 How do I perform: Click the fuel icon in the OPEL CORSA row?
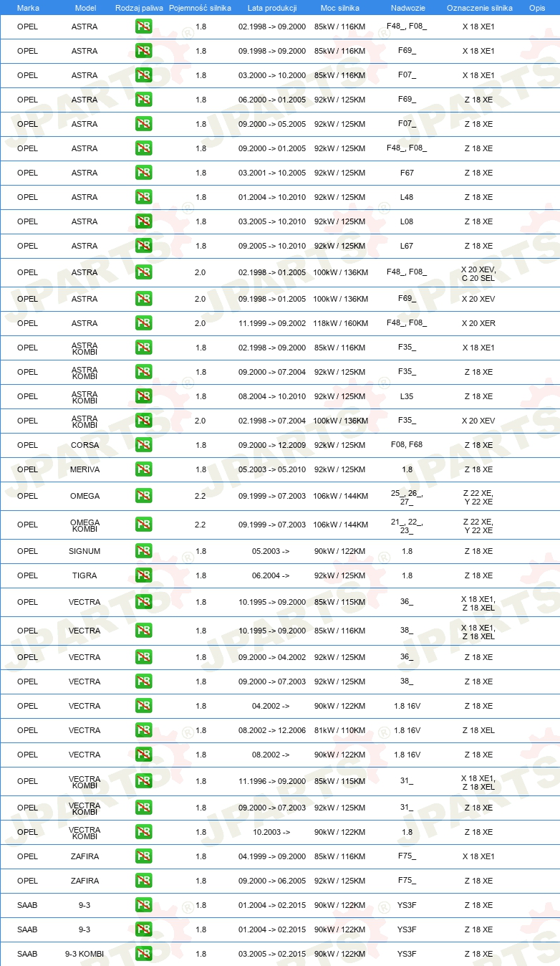pos(143,445)
